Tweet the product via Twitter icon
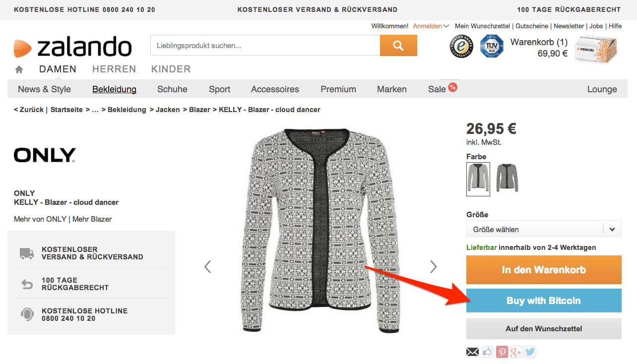The height and width of the screenshot is (364, 637). pos(530,352)
